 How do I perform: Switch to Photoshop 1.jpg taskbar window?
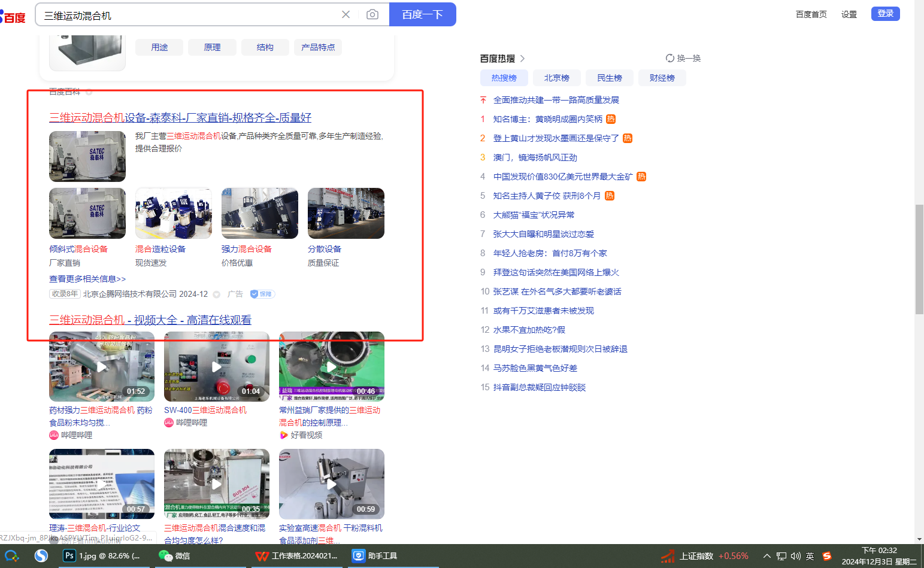[102, 556]
